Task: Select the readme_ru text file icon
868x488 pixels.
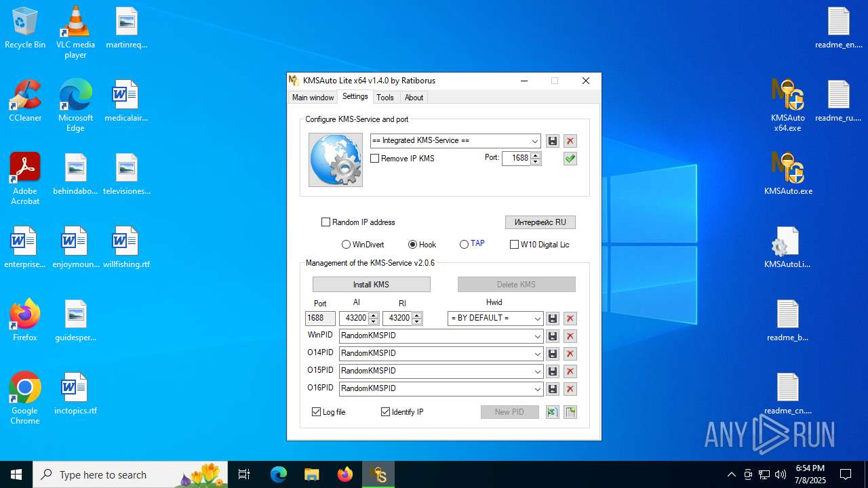Action: click(839, 100)
